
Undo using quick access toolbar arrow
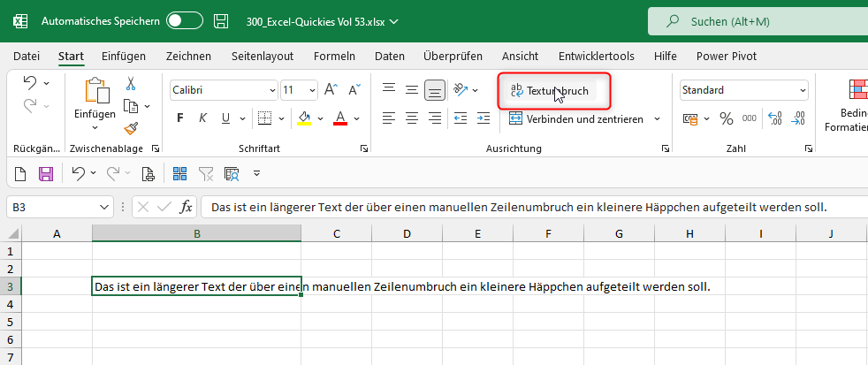tap(78, 173)
